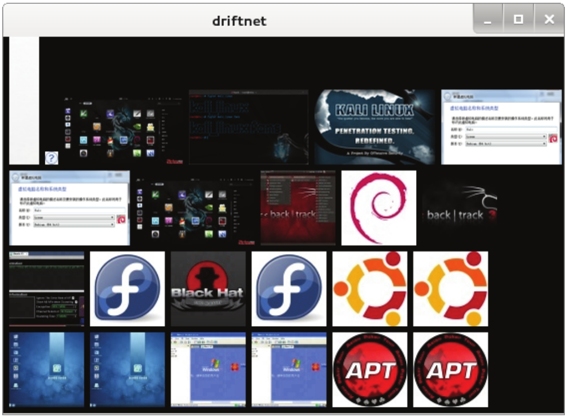This screenshot has width=566, height=418.
Task: Open the Debian swirl logo image
Action: point(379,208)
